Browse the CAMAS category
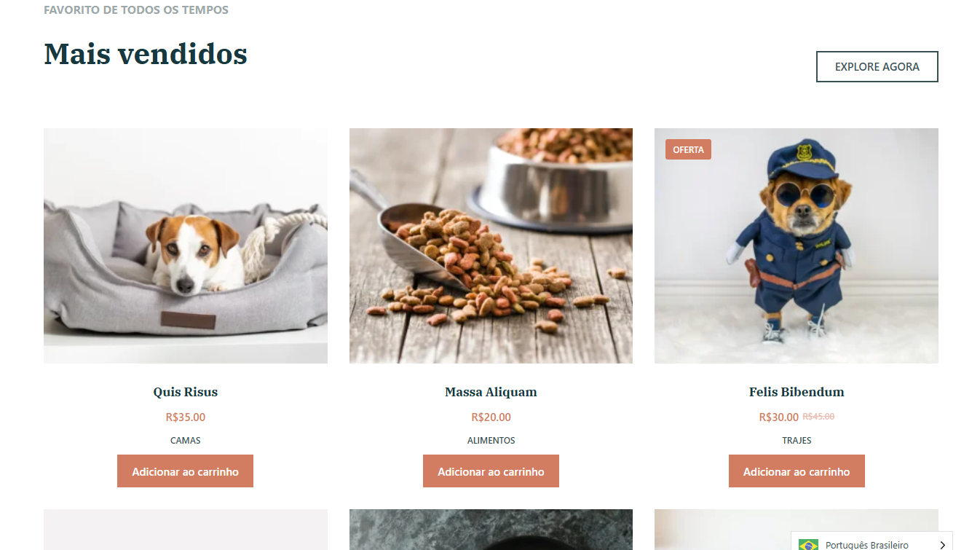 (186, 441)
